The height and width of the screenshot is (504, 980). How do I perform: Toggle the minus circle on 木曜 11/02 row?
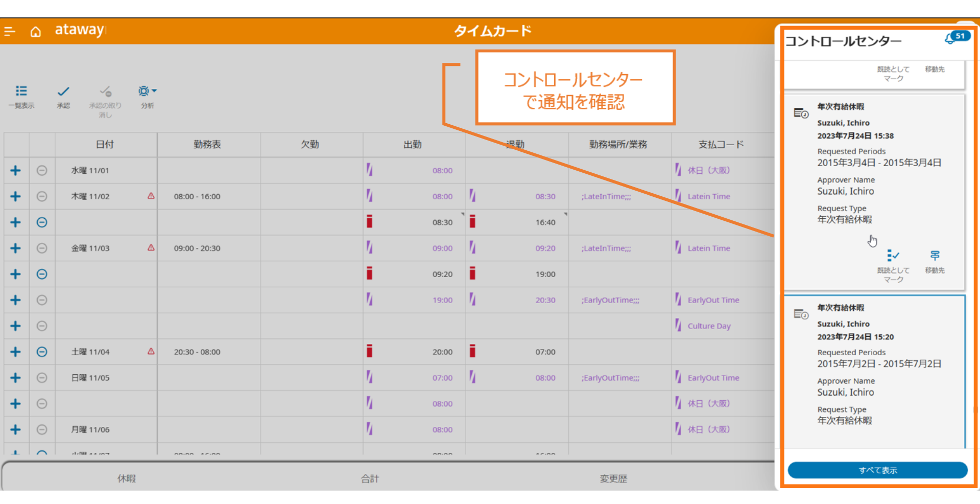tap(42, 196)
